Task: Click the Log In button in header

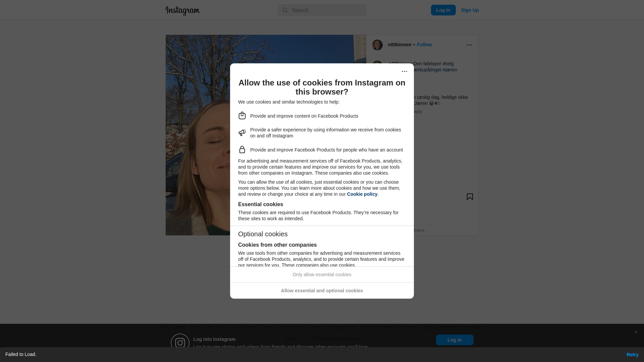Action: click(443, 10)
